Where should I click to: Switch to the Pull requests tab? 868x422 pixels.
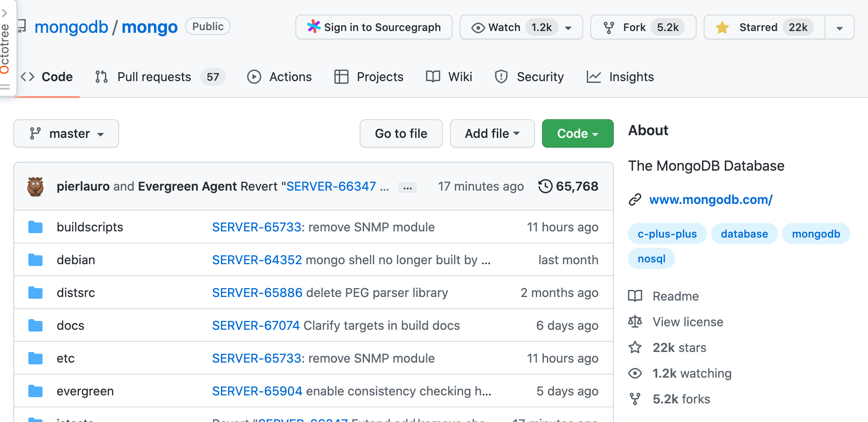click(x=154, y=77)
